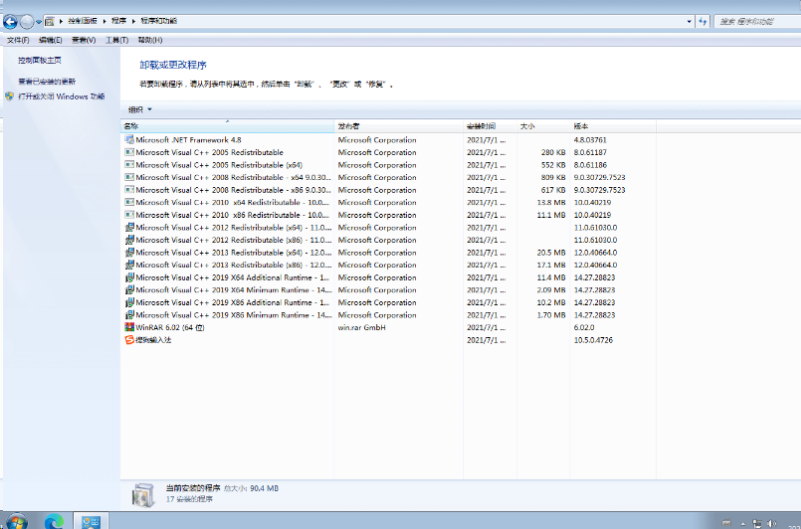Image resolution: width=801 pixels, height=529 pixels.
Task: Click icon of Visual C++ 2005 Redistributable (x64)
Action: coord(129,164)
